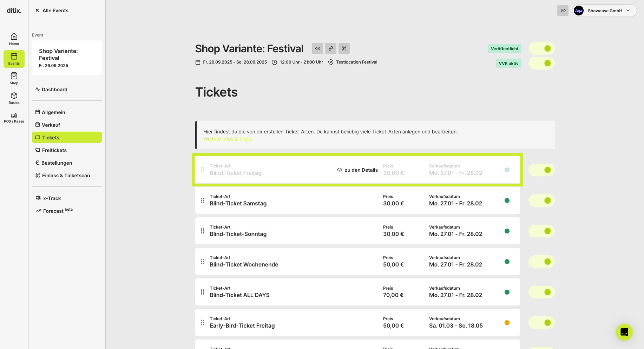Open the Home section in sidebar
644x349 pixels.
(x=14, y=39)
